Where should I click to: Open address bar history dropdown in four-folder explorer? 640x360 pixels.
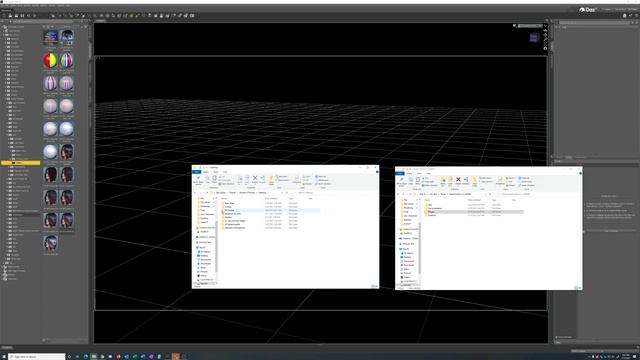click(x=485, y=194)
